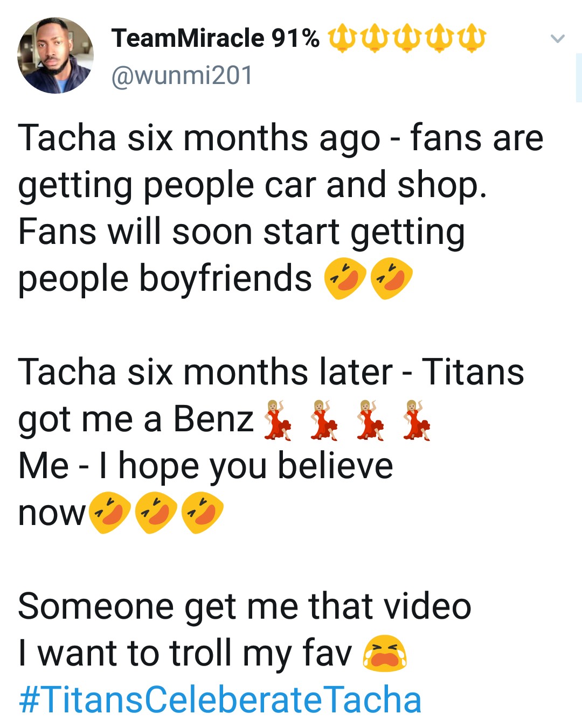This screenshot has height=728, width=582.
Task: Click the crying emoji after "my fav"
Action: (x=385, y=654)
